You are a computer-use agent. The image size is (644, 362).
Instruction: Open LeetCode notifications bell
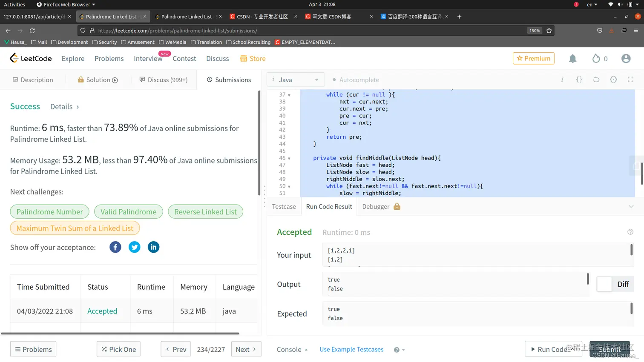pyautogui.click(x=573, y=59)
